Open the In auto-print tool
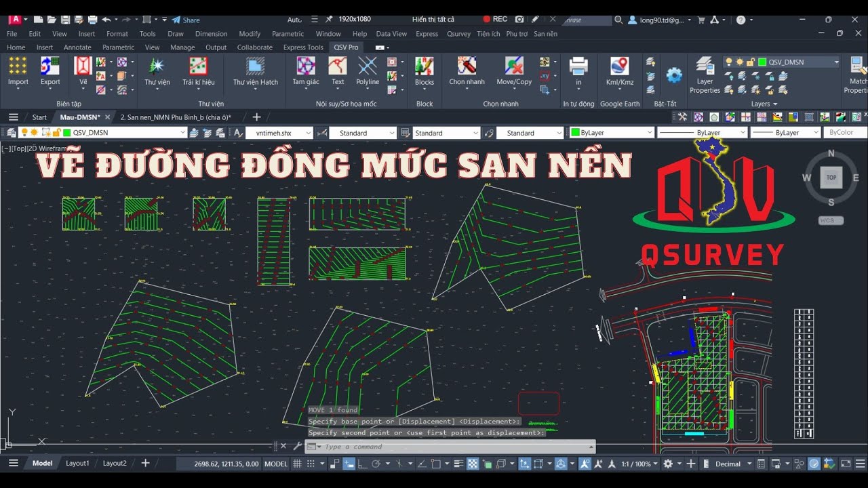 pos(578,72)
